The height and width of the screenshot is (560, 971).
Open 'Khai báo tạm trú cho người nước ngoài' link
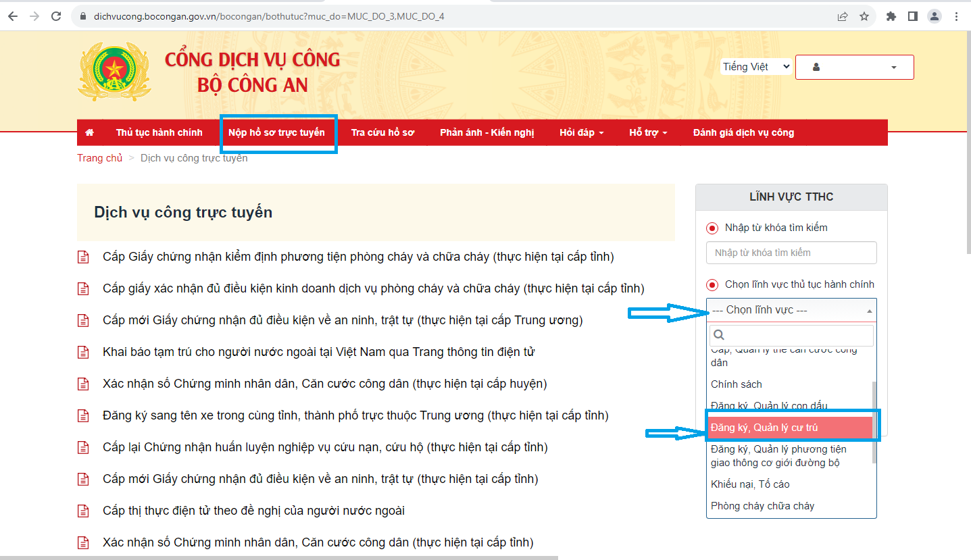(x=318, y=352)
